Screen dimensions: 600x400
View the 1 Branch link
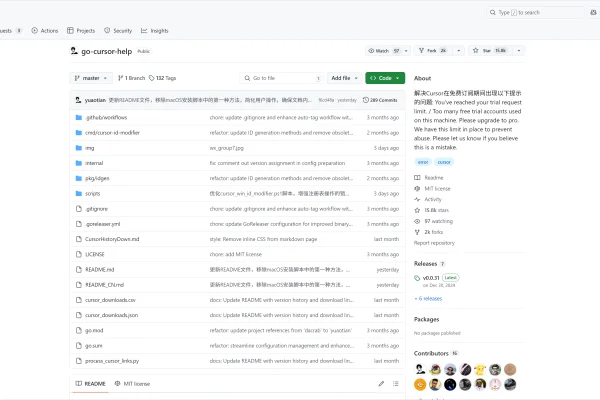point(131,78)
